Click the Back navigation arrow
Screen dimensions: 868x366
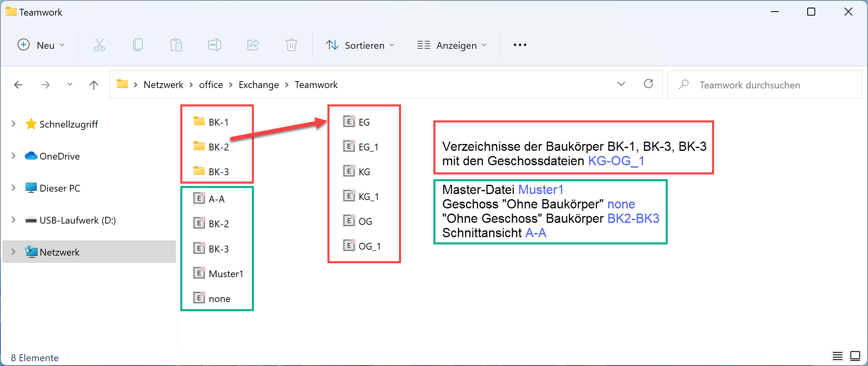coord(18,84)
